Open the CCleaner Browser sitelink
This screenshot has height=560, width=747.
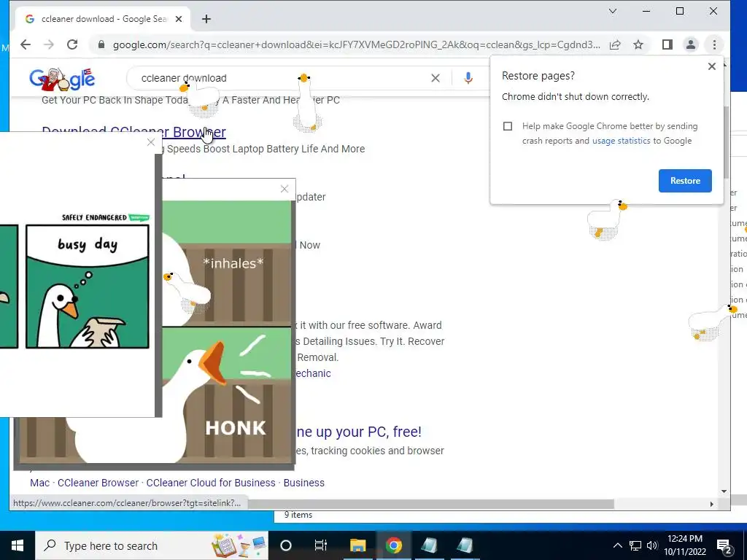(98, 483)
